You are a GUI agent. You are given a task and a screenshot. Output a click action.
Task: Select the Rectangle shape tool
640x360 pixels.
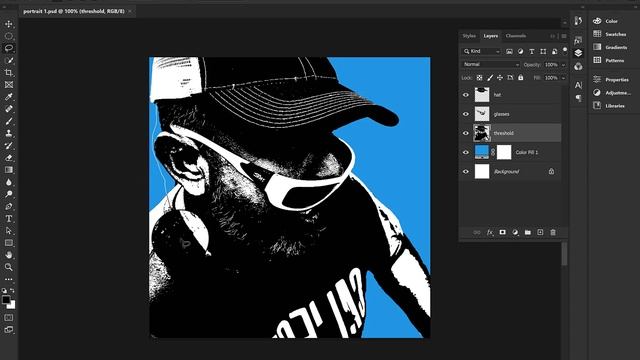[9, 243]
